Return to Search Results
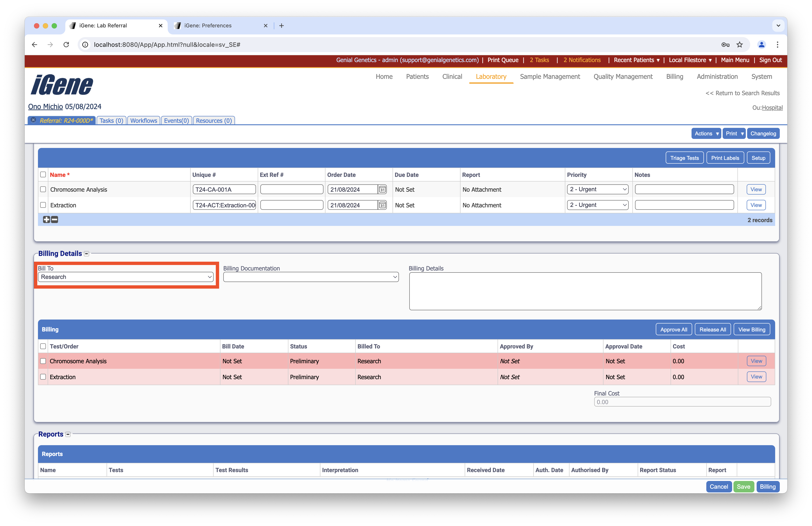This screenshot has height=526, width=812. 743,93
